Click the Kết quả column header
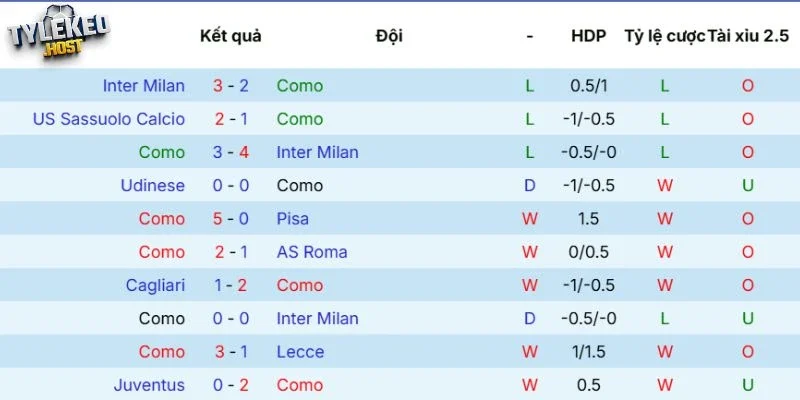The height and width of the screenshot is (400, 800). click(230, 36)
